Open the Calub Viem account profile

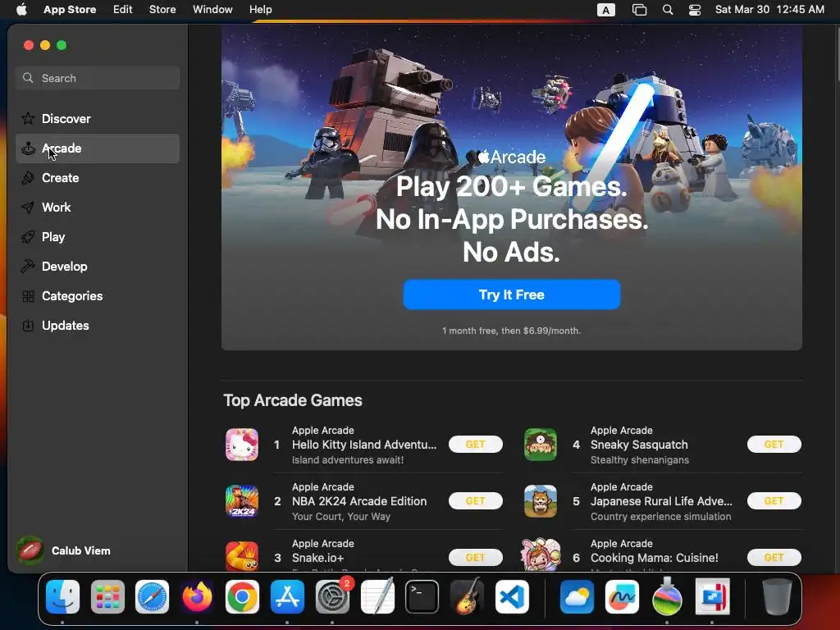[x=64, y=550]
